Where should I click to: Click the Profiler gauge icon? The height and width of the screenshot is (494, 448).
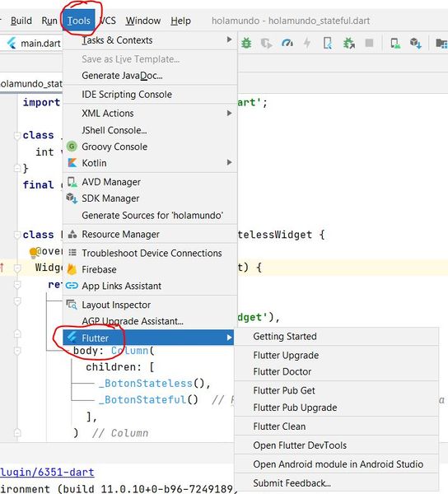(x=287, y=43)
